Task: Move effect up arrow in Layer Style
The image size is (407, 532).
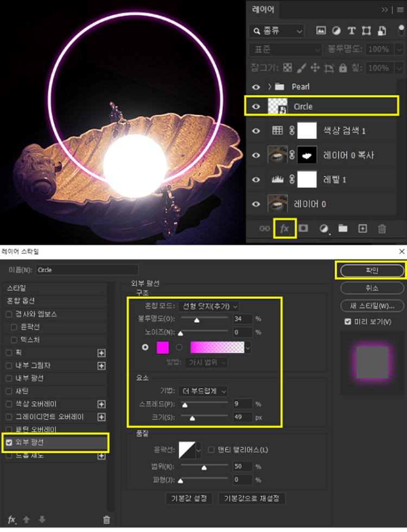Action: [x=27, y=520]
